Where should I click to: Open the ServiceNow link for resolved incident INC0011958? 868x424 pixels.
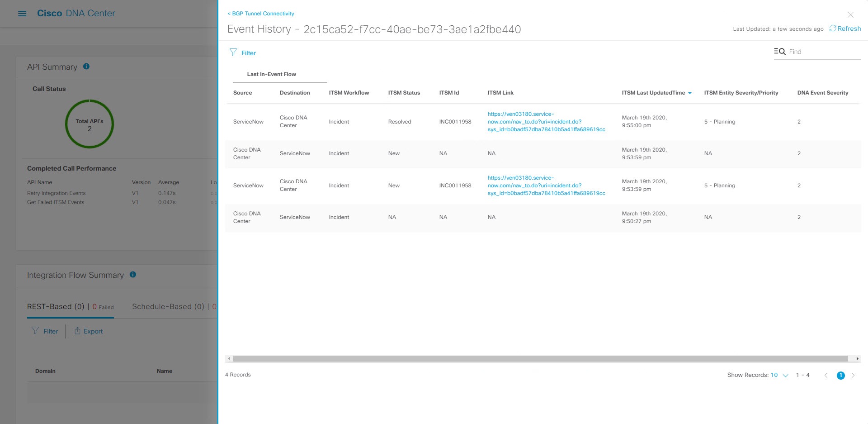coord(547,121)
